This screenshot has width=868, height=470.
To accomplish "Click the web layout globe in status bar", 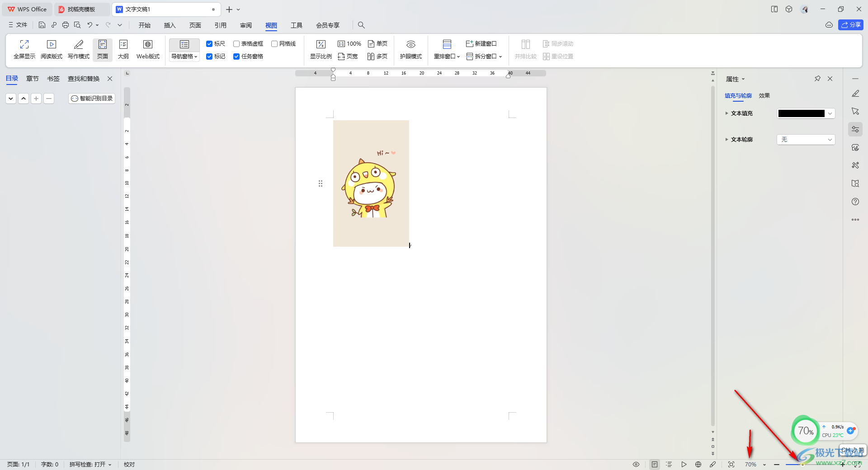I will click(698, 465).
